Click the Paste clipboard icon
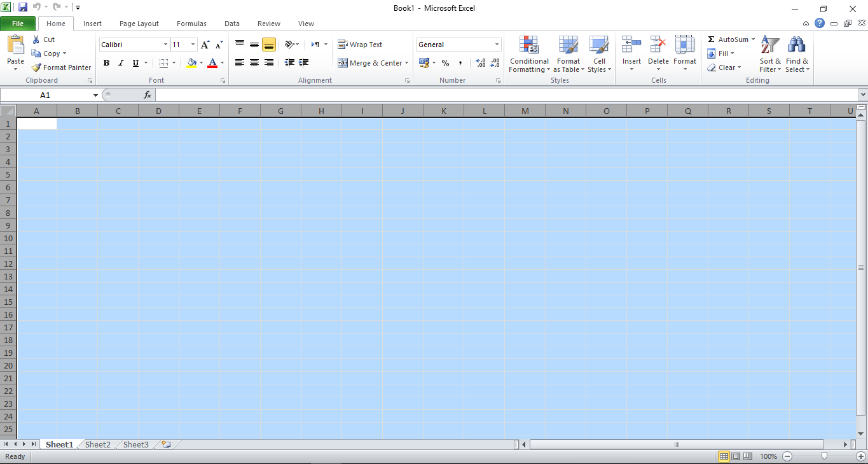Viewport: 868px width, 464px height. 15,45
